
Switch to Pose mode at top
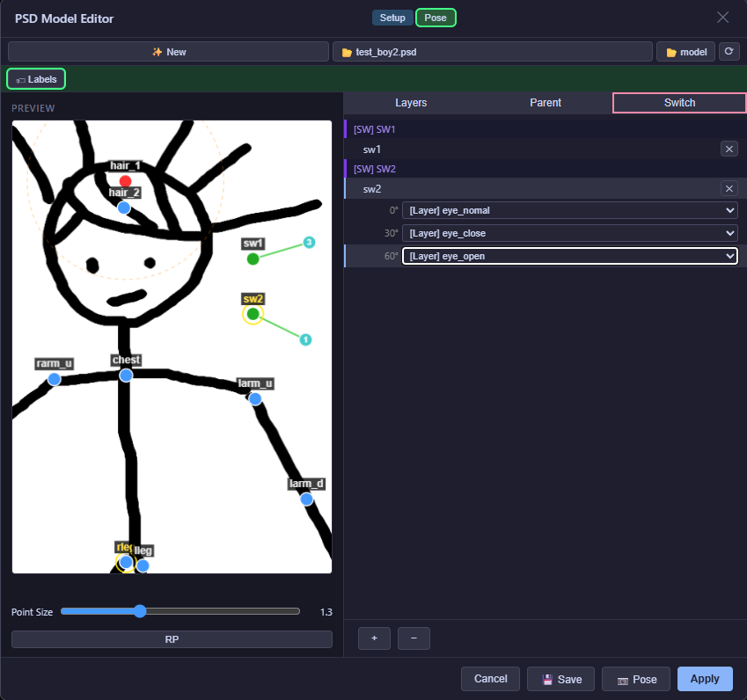[436, 18]
